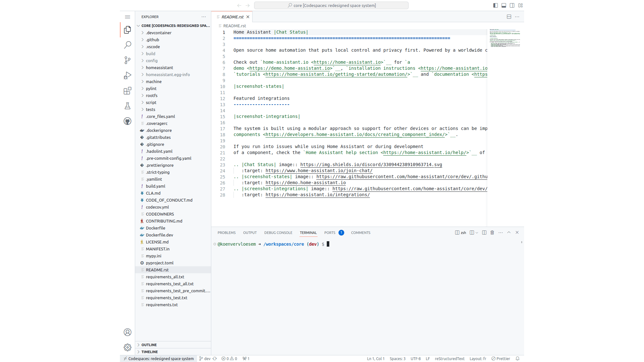Switch to the PROBLEMS panel tab
This screenshot has width=644, height=362.
click(227, 233)
